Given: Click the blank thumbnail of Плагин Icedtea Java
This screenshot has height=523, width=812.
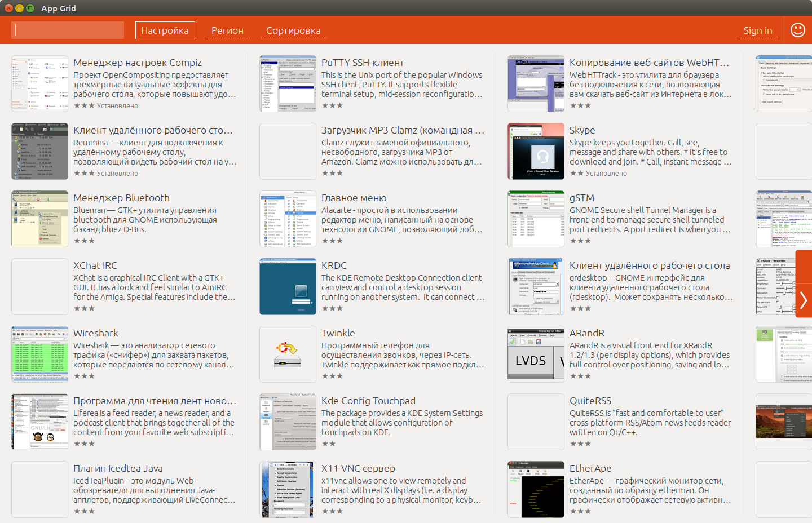Looking at the screenshot, I should pyautogui.click(x=39, y=489).
